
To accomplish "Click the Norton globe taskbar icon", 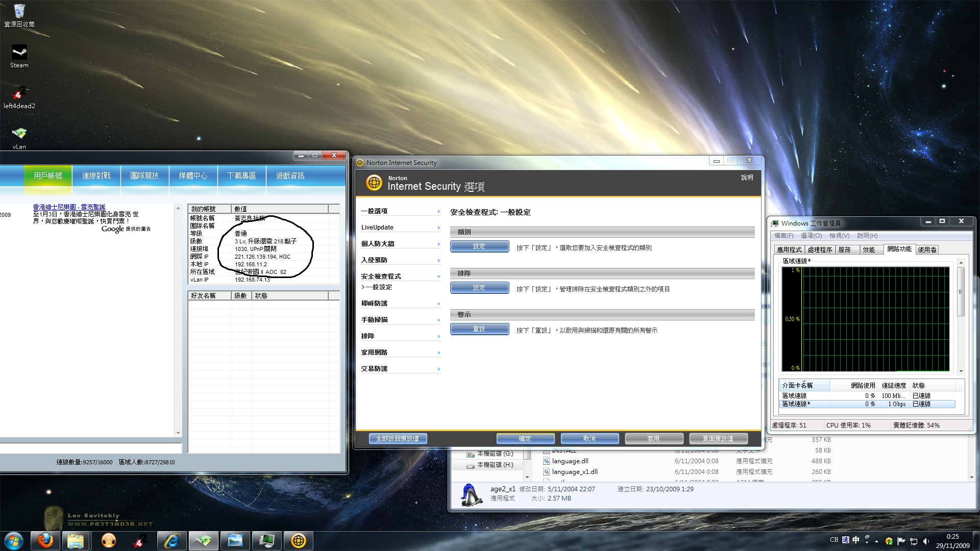I will (x=299, y=540).
